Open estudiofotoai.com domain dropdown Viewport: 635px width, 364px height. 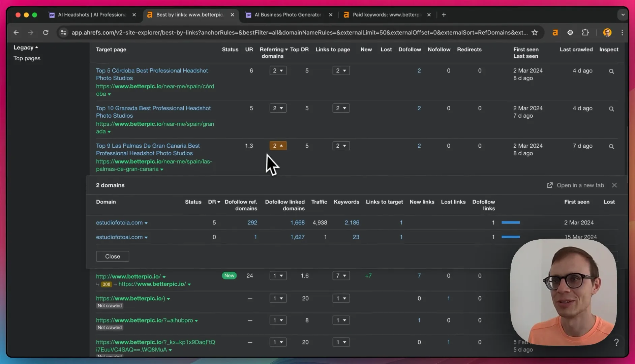coord(146,238)
